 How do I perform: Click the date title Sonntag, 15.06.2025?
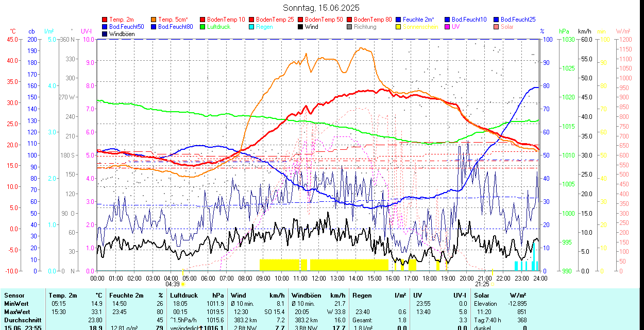point(321,8)
